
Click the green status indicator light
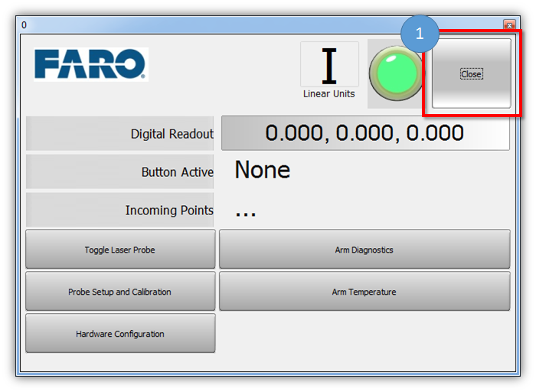[394, 74]
